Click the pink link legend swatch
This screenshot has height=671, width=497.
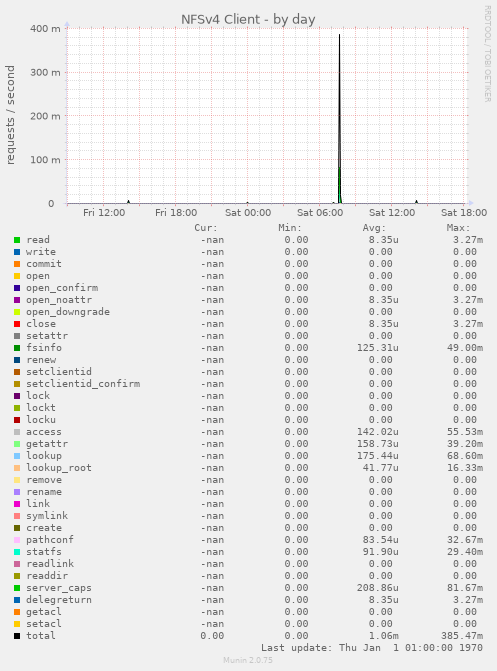pos(17,504)
